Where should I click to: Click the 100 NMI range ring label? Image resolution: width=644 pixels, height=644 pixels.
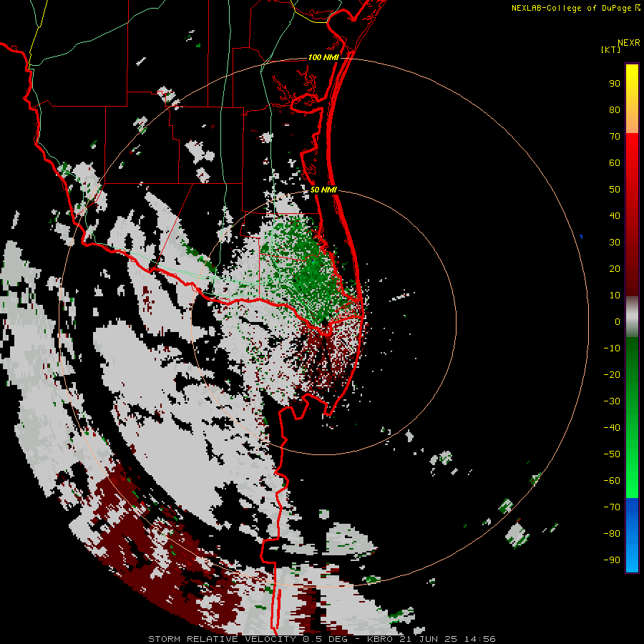(323, 57)
